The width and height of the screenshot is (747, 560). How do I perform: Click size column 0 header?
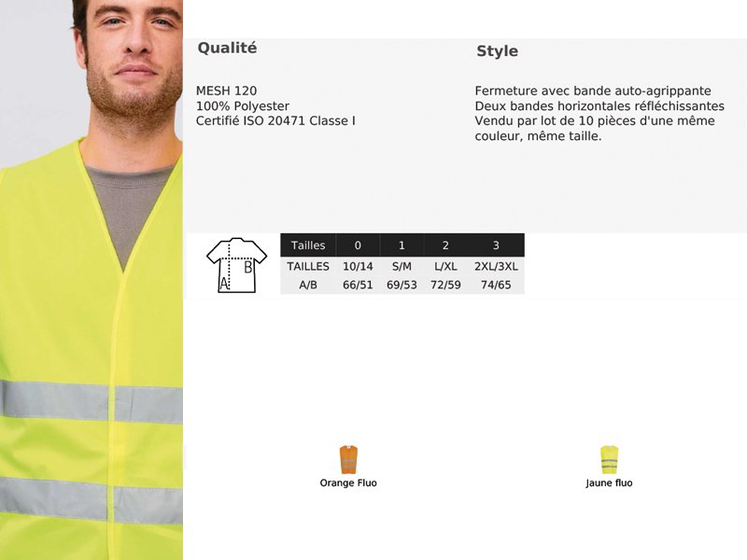(x=358, y=245)
